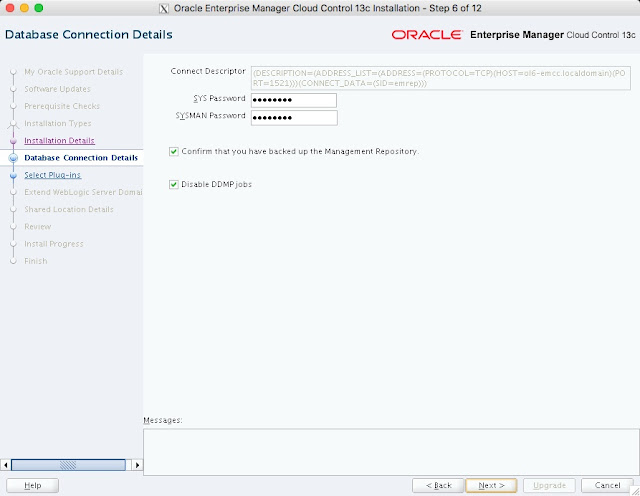Click the X11 icon in the title bar
The width and height of the screenshot is (640, 496).
click(x=164, y=8)
